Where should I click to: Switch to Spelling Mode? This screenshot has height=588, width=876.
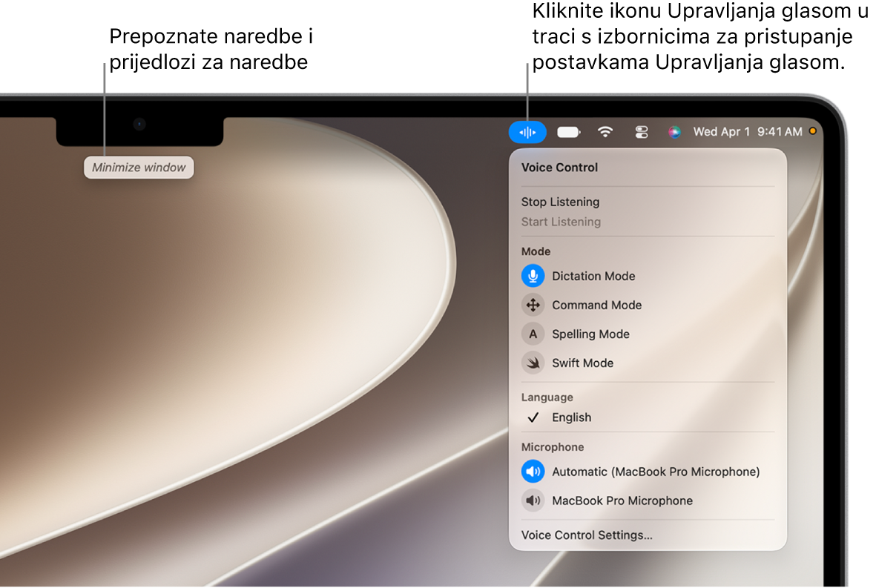tap(590, 334)
